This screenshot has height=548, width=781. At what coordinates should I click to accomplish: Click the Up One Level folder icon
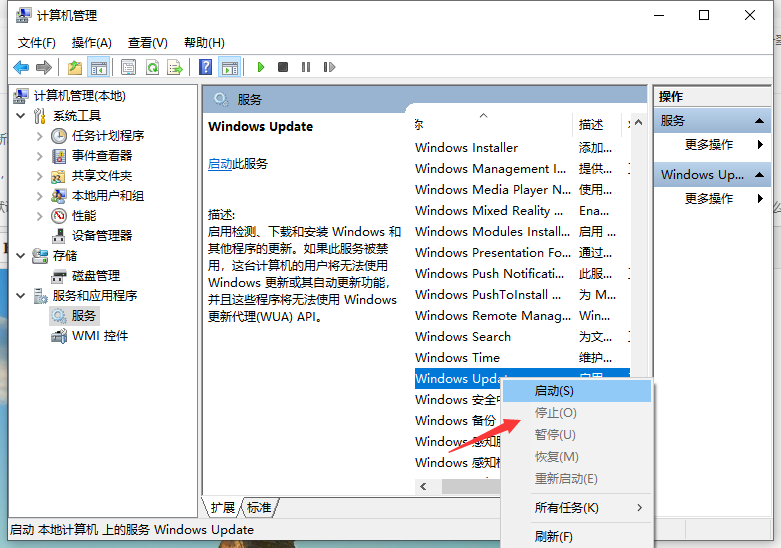coord(75,67)
